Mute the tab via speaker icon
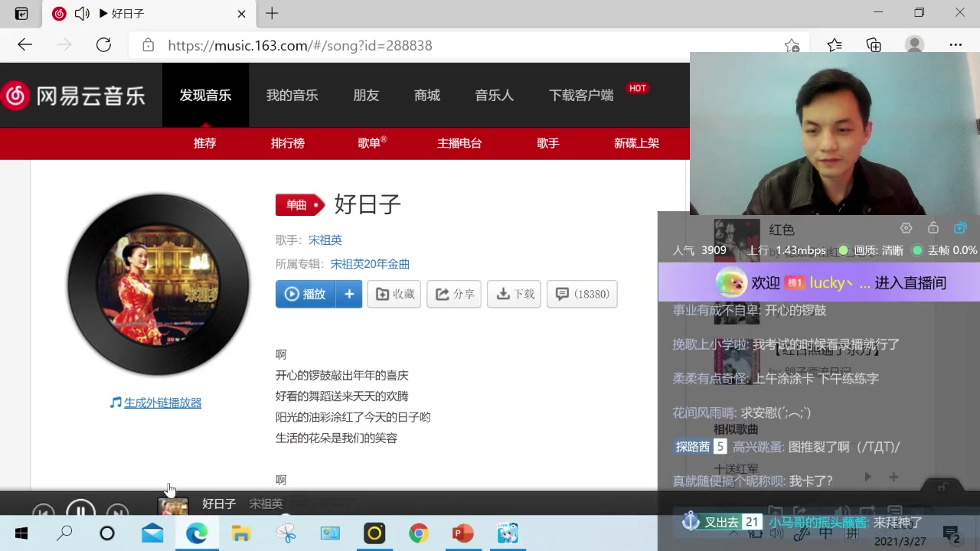 pos(82,14)
